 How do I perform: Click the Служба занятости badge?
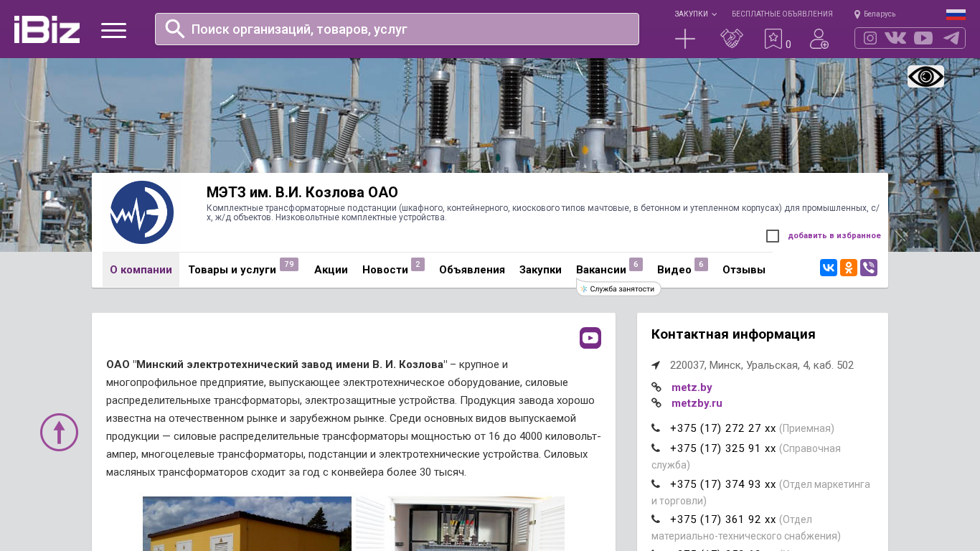point(618,289)
